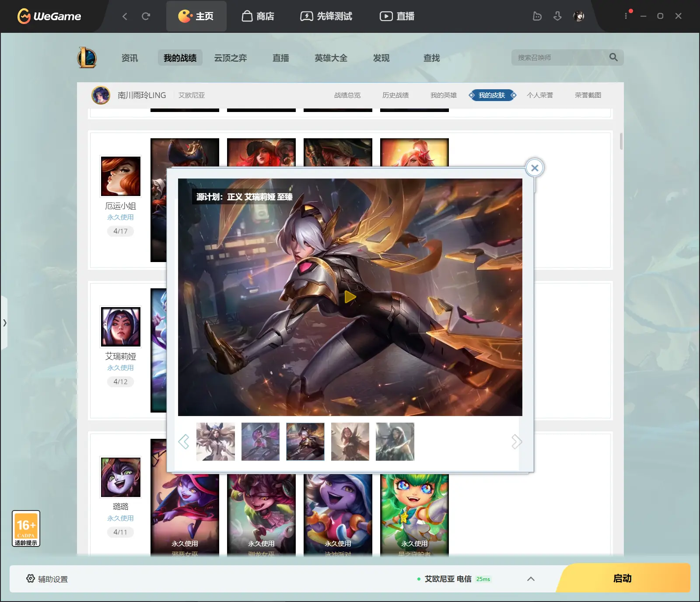Click the WeGame logo

[x=49, y=16]
